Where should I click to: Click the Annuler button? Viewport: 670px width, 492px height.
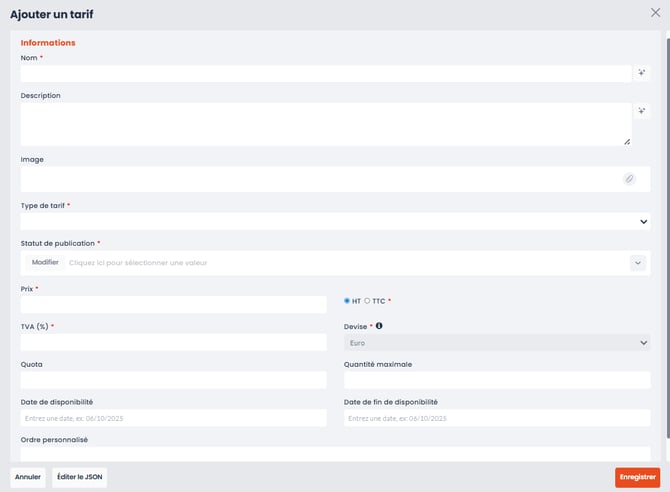pos(28,477)
